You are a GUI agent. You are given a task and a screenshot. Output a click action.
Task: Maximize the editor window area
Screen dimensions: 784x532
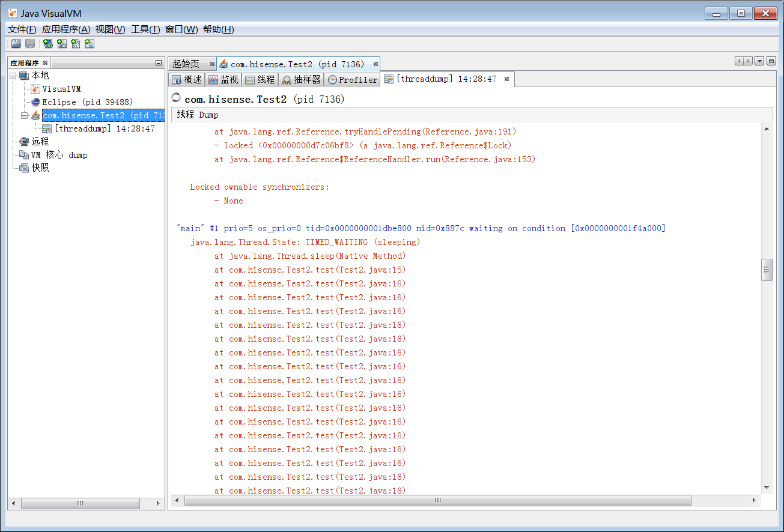click(771, 61)
